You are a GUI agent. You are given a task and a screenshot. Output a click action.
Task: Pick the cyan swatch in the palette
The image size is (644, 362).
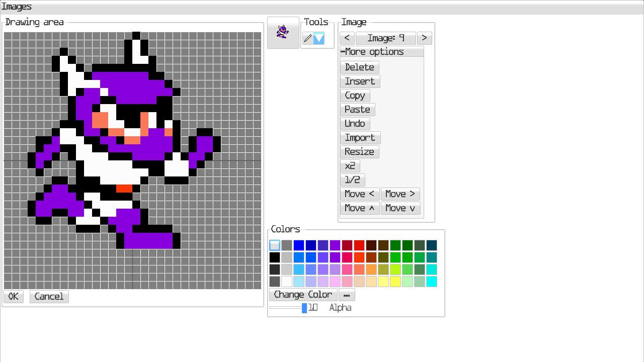coord(432,282)
